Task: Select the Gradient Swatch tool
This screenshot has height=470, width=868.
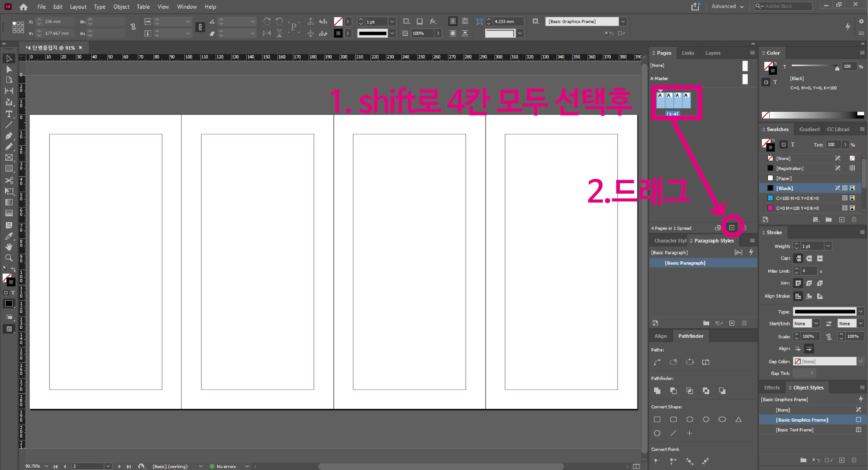Action: tap(9, 202)
